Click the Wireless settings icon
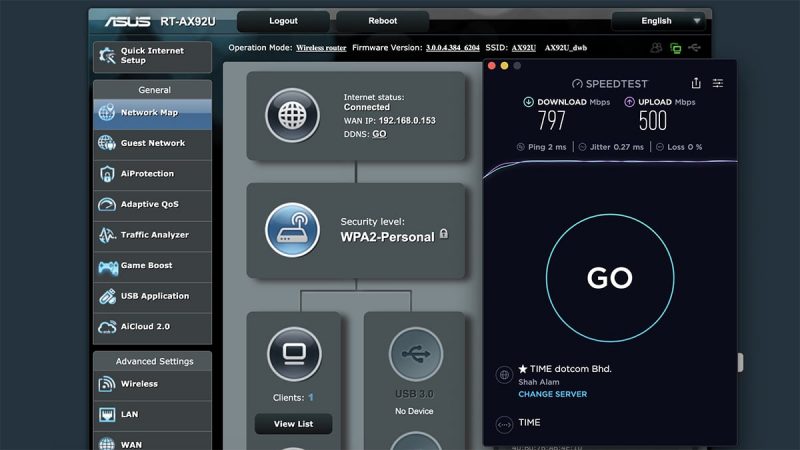Screen dimensions: 800x450 click(x=107, y=384)
